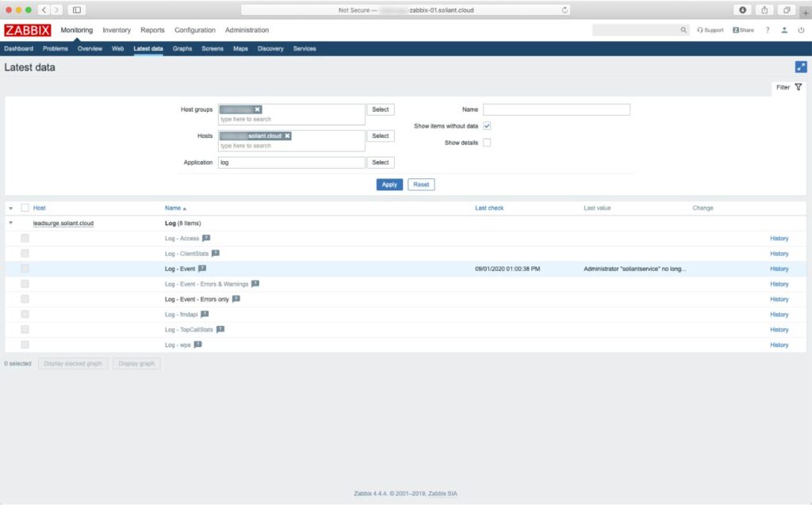Viewport: 812px width, 505px height.
Task: Open History for the Log - Access item
Action: (x=779, y=238)
